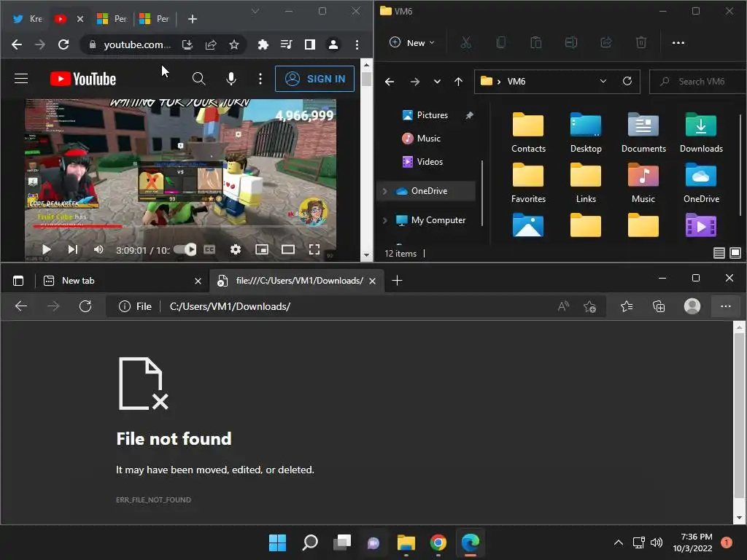Open Edge Settings and more menu
The width and height of the screenshot is (747, 560).
click(726, 307)
